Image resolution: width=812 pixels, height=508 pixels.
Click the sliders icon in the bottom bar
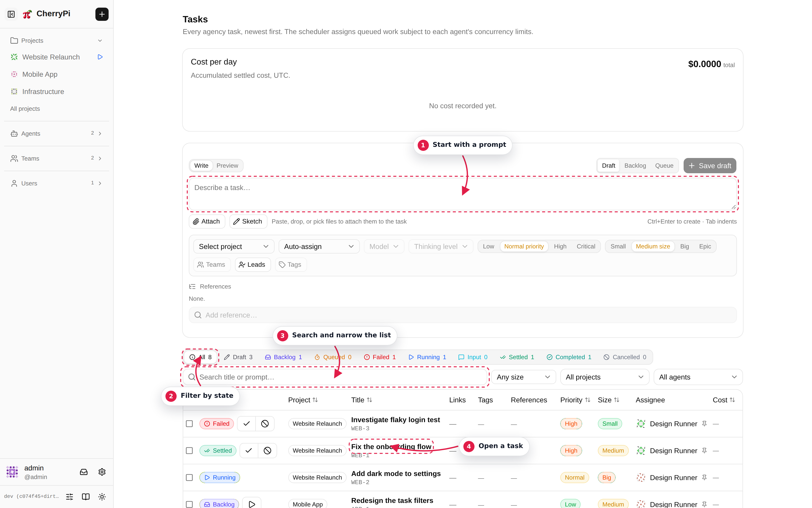point(70,497)
